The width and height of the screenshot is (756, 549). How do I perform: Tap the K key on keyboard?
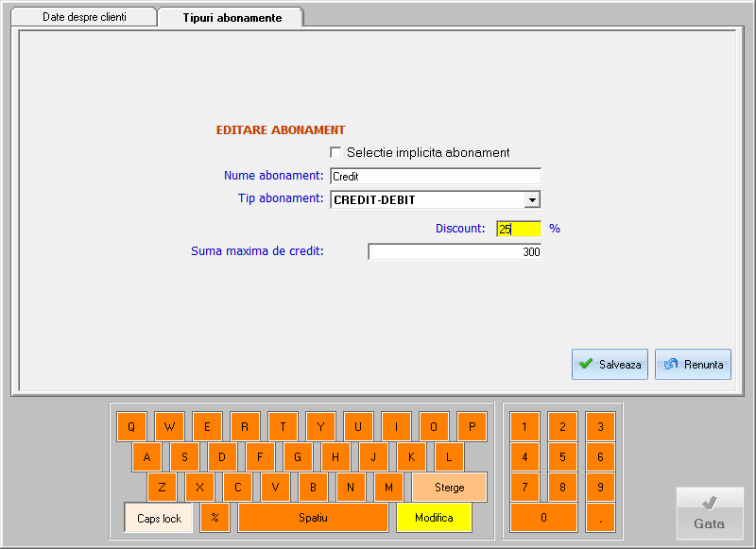tap(411, 457)
